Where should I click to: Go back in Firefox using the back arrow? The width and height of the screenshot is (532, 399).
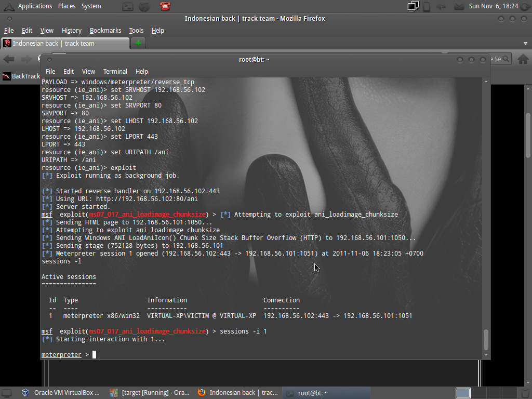(9, 59)
